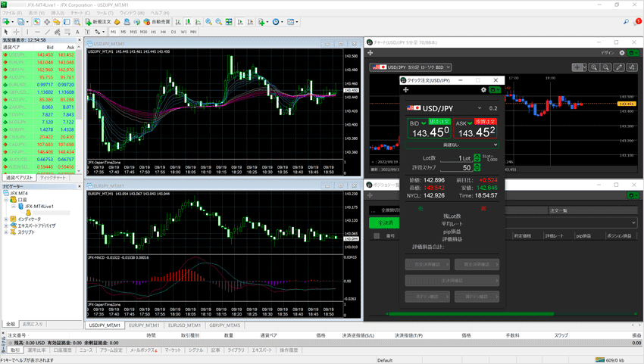644x364 pixels.
Task: Open the Strategy Tester icon
Action: [x=77, y=22]
